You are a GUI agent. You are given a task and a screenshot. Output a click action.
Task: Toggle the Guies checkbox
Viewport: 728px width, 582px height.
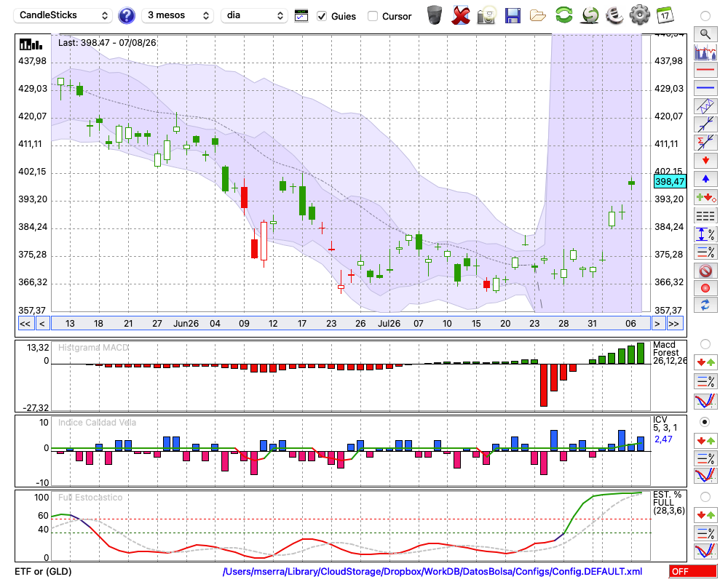pos(321,16)
